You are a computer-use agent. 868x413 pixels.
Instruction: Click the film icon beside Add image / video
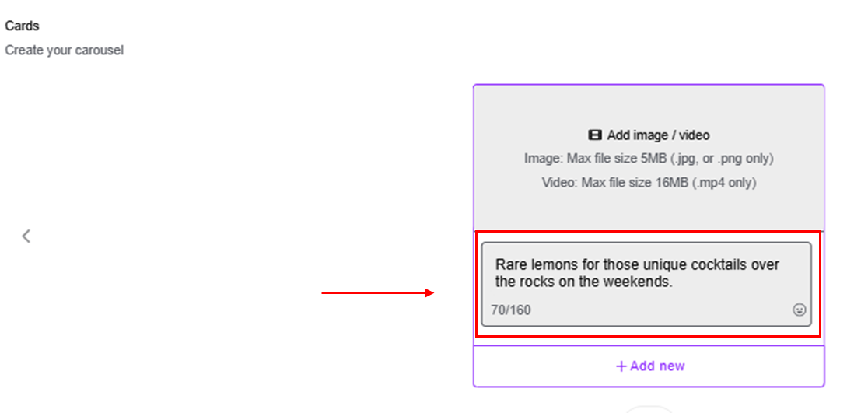[595, 135]
